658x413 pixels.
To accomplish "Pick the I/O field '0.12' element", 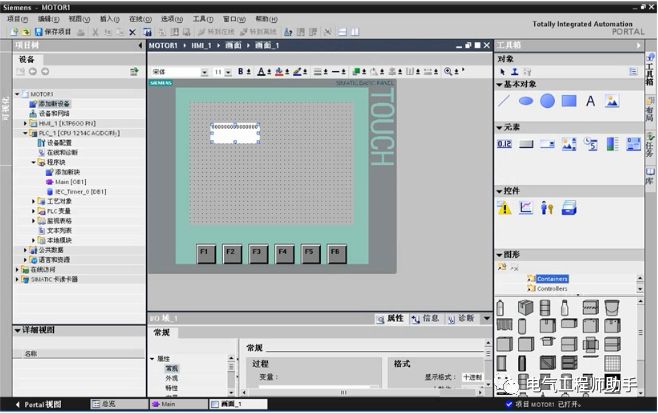I will [504, 144].
